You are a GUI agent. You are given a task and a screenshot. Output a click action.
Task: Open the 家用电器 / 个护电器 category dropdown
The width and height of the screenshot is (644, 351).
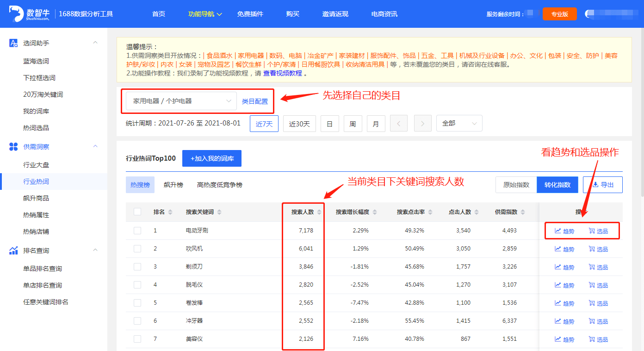coord(181,100)
